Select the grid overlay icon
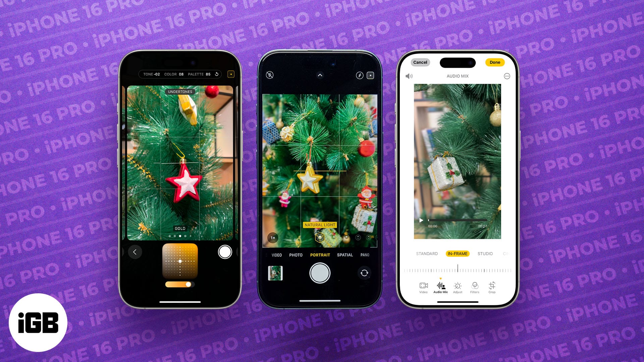Screen dimensions: 644x362 click(x=371, y=75)
